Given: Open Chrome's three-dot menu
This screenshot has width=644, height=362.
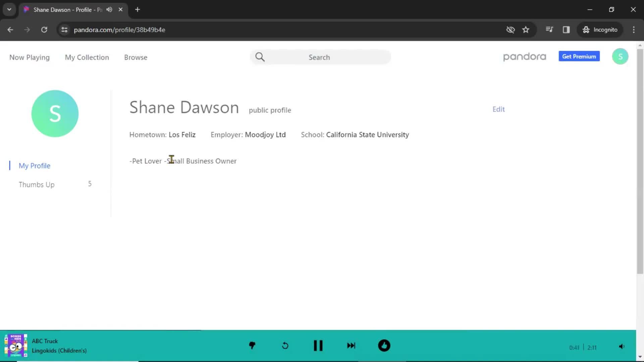Looking at the screenshot, I should coord(634,30).
